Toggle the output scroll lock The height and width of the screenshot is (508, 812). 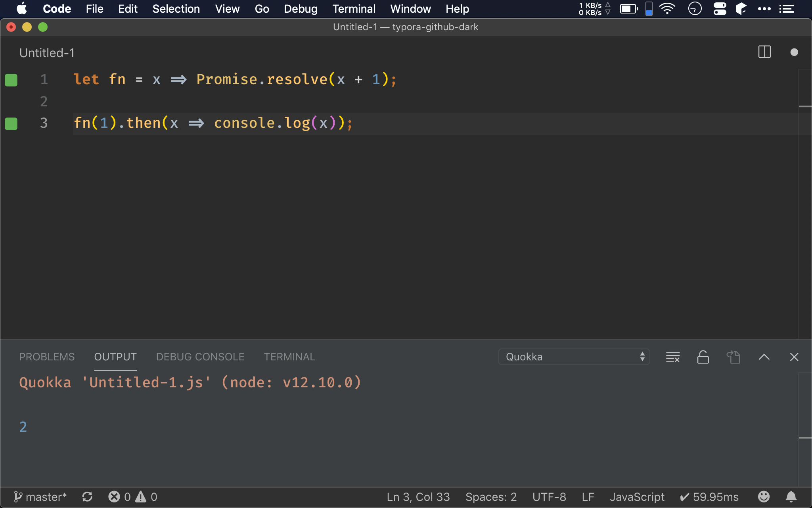click(x=703, y=357)
